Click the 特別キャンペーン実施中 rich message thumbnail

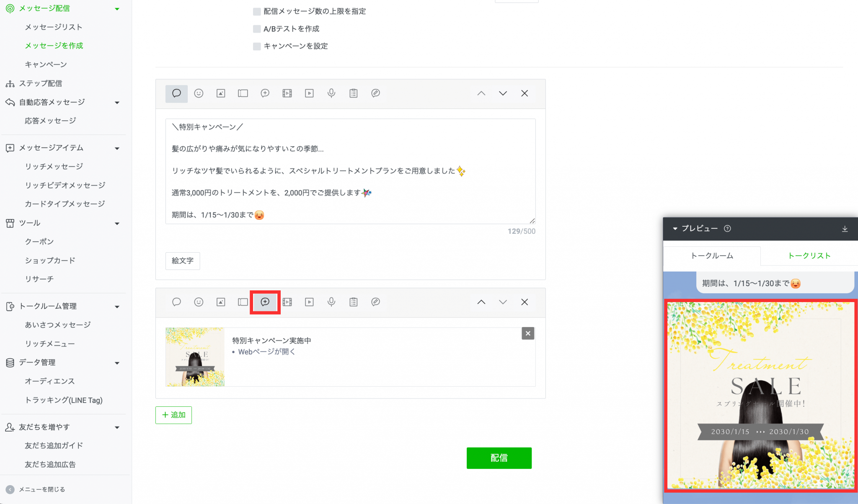(195, 357)
